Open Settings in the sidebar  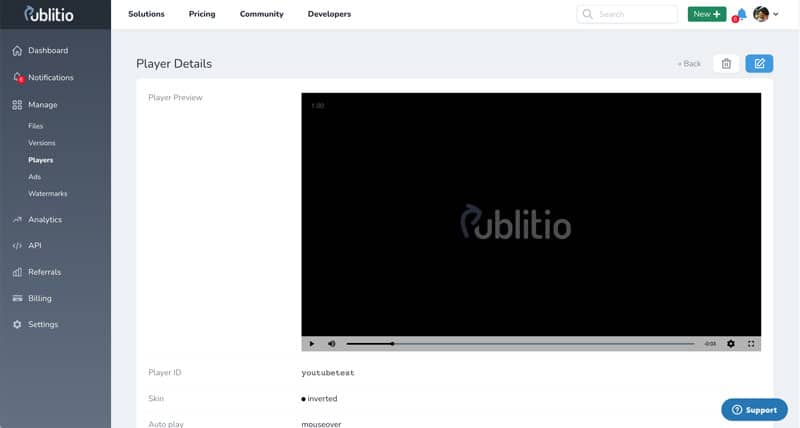pyautogui.click(x=43, y=324)
